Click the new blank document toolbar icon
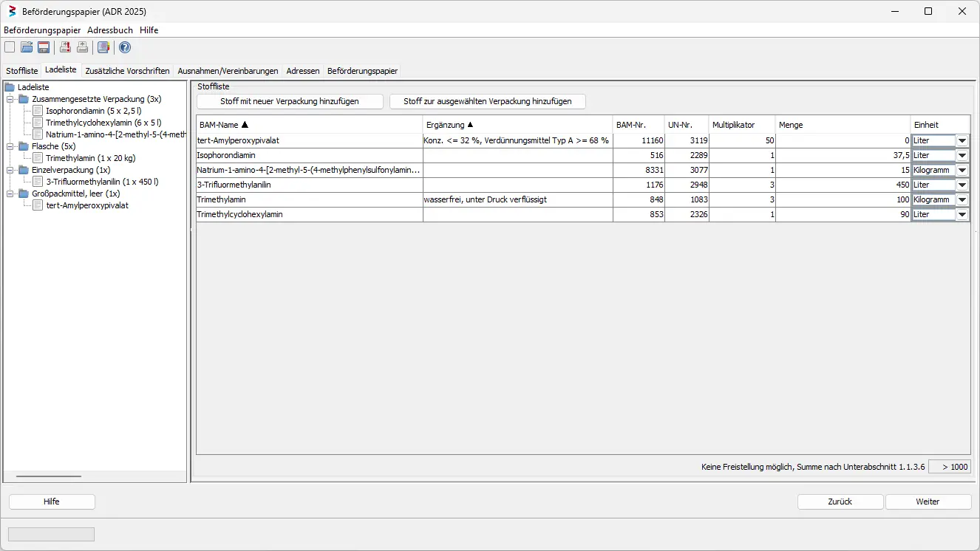980x551 pixels. tap(10, 47)
